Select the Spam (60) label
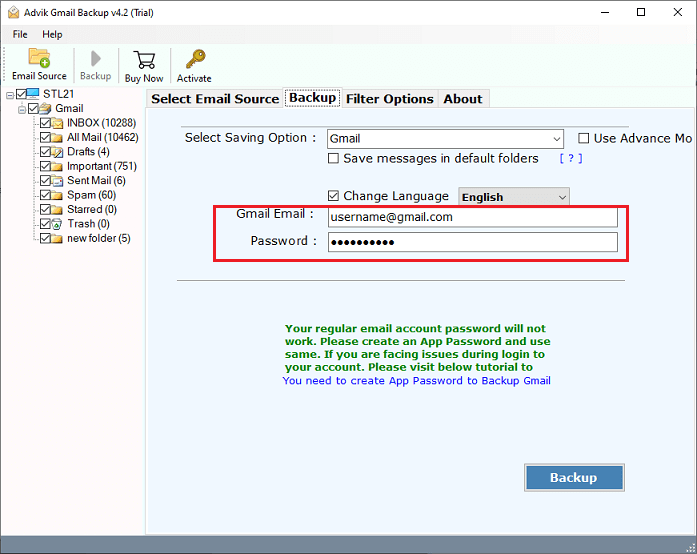 pos(92,195)
